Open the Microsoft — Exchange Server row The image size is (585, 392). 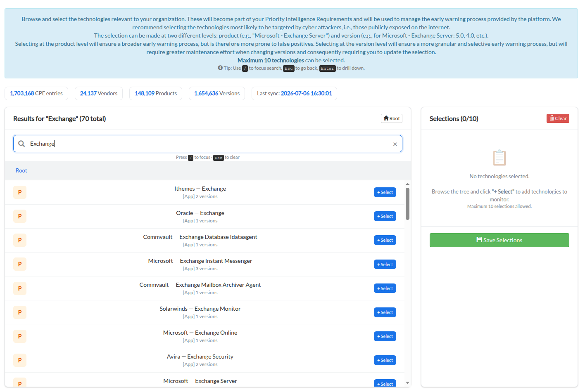[205, 380]
